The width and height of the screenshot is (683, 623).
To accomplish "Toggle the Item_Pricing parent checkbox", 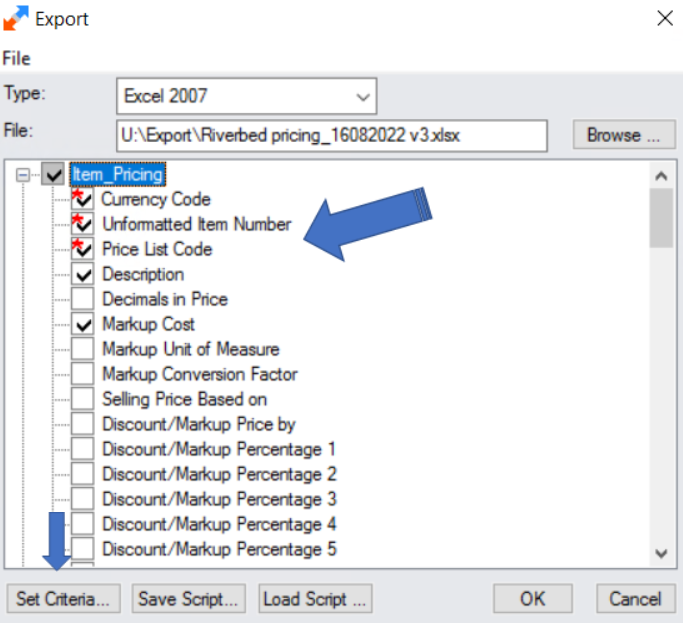I will [53, 175].
